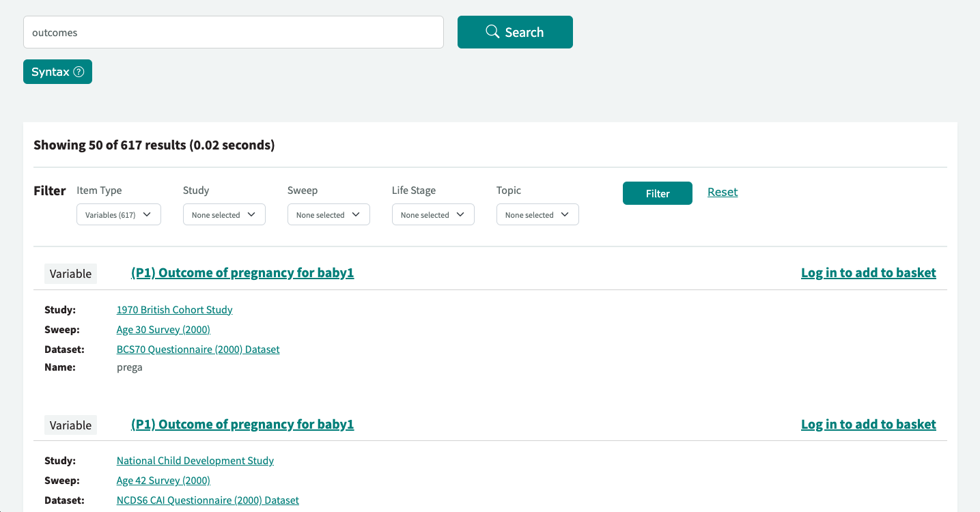This screenshot has height=512, width=980.
Task: Click the magnifying glass icon in Search button
Action: point(492,31)
